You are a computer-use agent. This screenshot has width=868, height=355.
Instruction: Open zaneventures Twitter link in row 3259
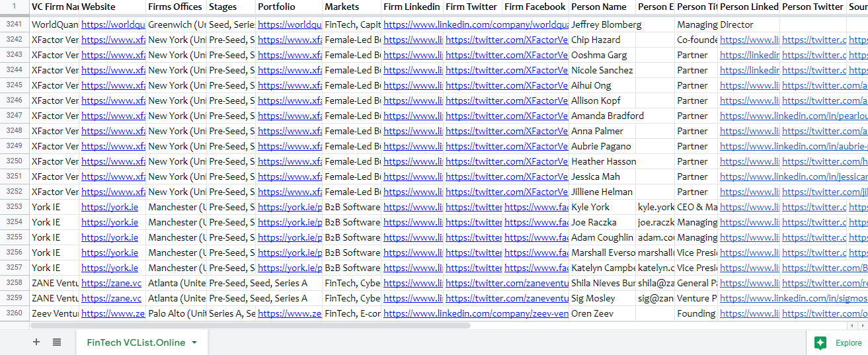(506, 298)
